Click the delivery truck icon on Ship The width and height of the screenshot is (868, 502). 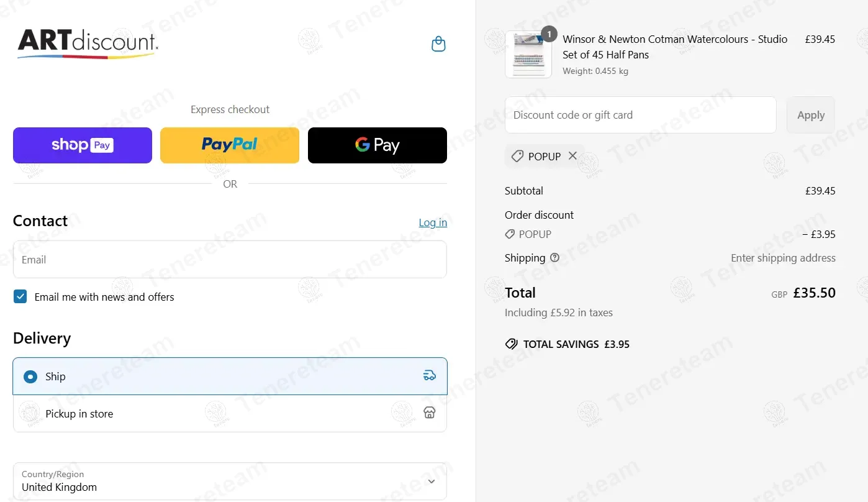430,375
